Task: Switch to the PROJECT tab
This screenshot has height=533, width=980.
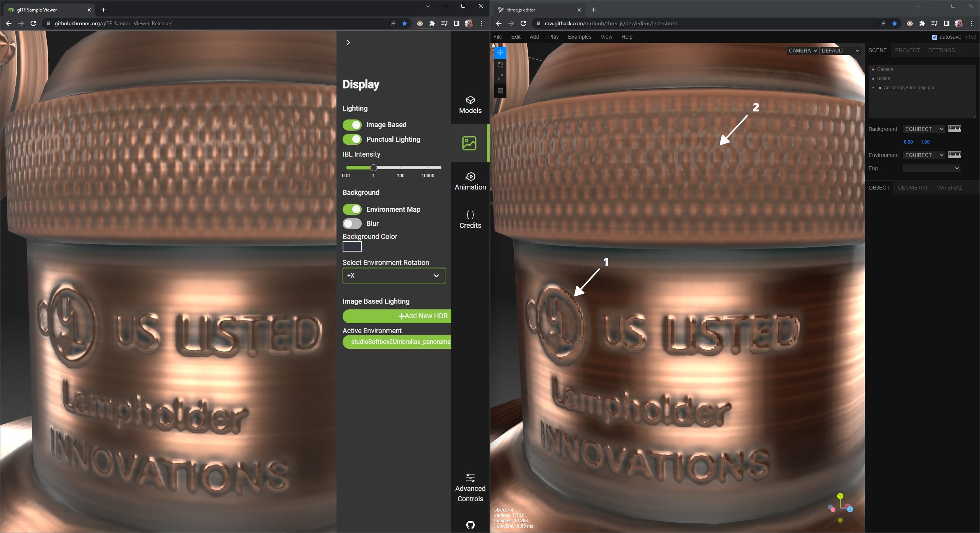Action: 907,50
